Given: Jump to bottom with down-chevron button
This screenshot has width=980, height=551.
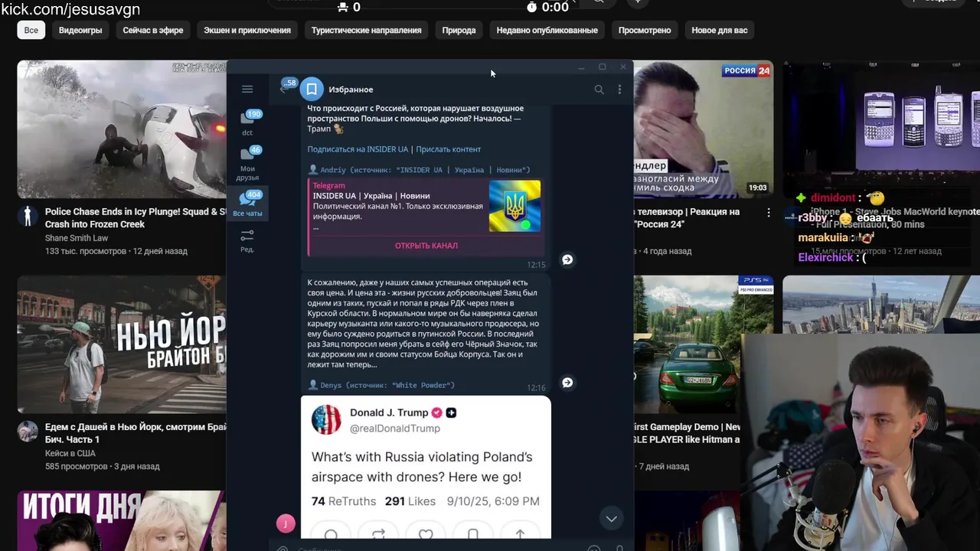Looking at the screenshot, I should (611, 519).
